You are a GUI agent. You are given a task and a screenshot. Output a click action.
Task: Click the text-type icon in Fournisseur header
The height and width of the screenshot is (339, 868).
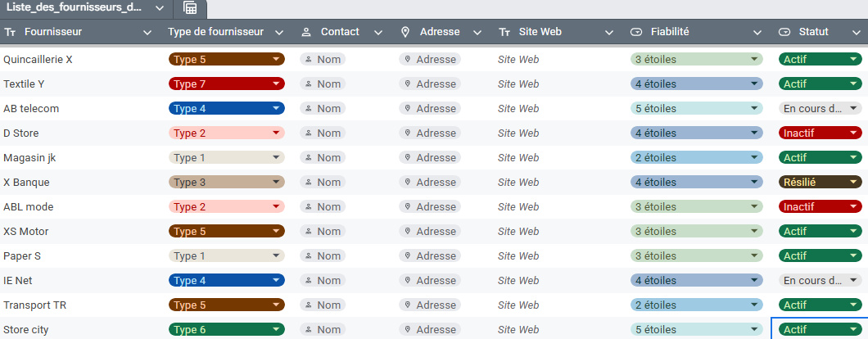tap(10, 32)
